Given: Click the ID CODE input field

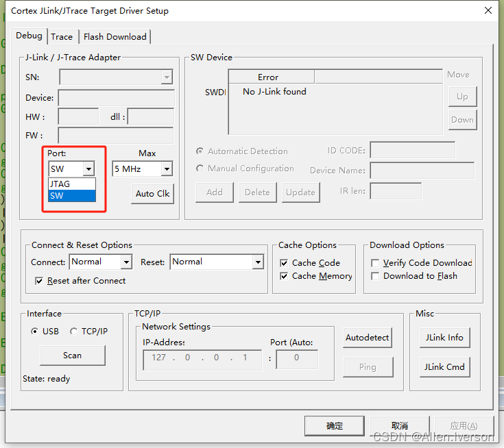Looking at the screenshot, I should (x=412, y=150).
